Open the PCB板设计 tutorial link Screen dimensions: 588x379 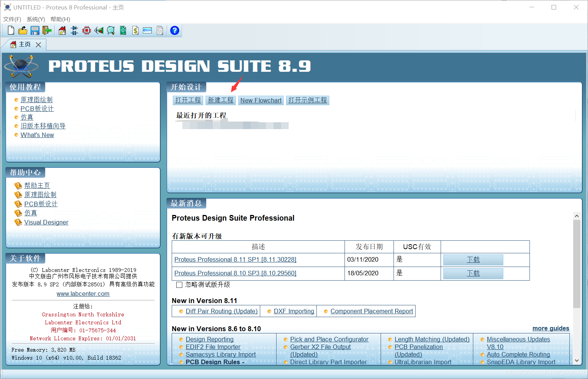point(37,109)
